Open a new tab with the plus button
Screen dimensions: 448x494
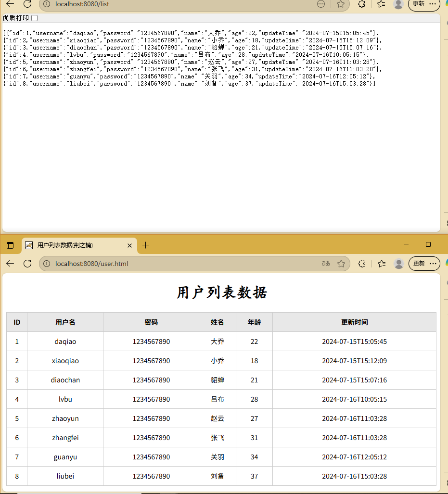tap(145, 245)
